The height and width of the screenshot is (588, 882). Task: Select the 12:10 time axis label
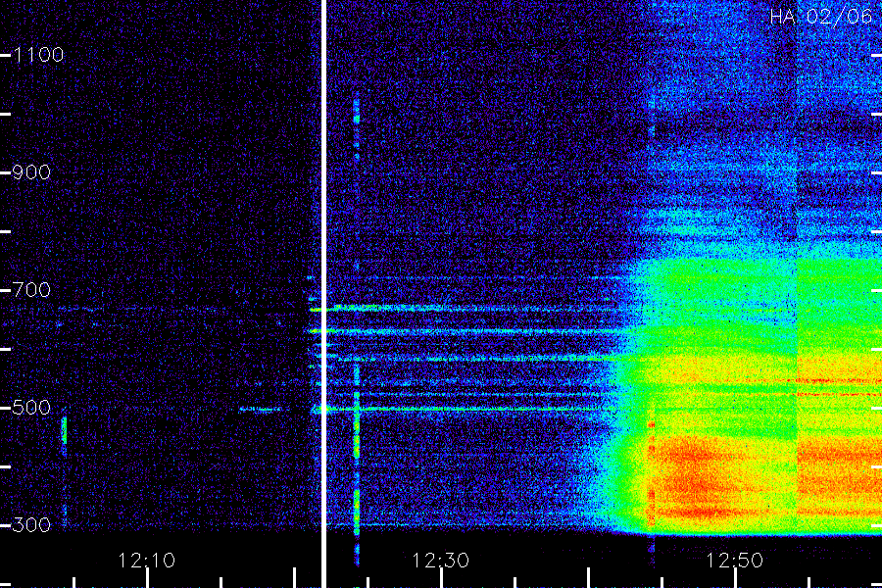[x=147, y=561]
